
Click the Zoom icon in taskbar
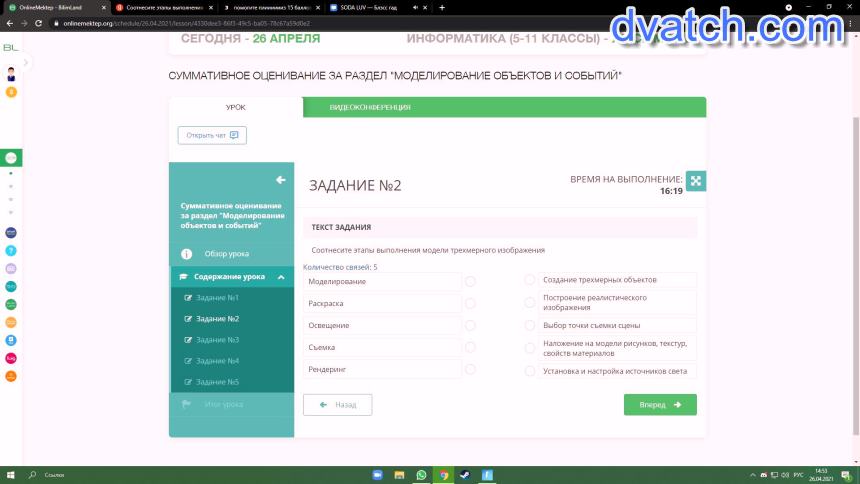coord(377,475)
